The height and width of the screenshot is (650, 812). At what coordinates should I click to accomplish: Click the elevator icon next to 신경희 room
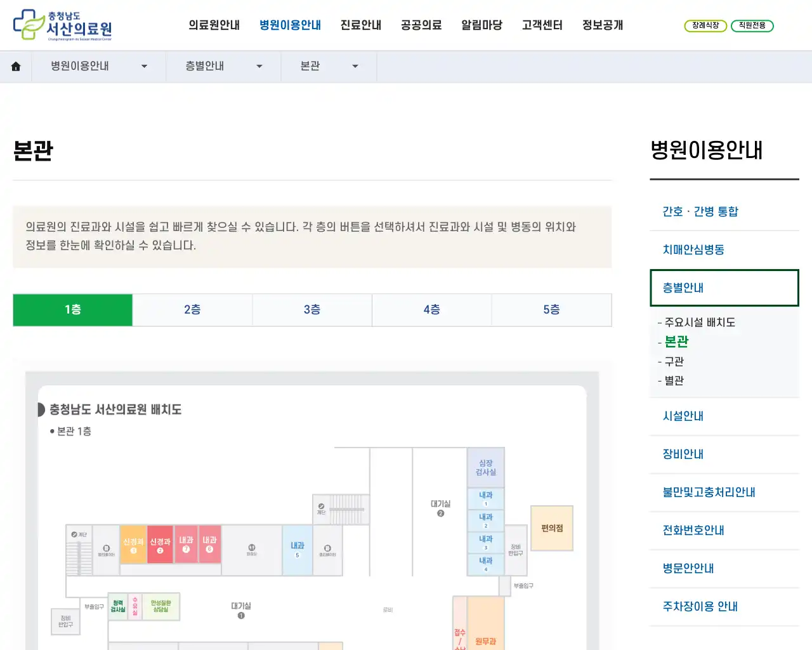[107, 547]
